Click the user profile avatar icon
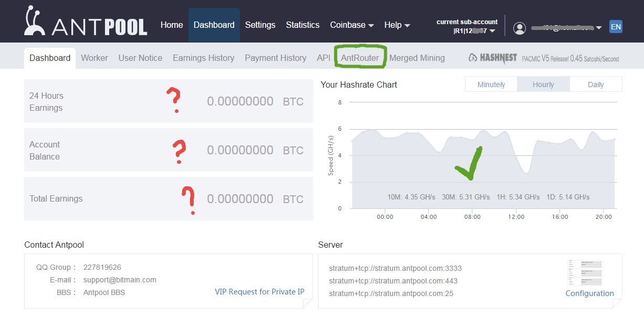 tap(520, 28)
